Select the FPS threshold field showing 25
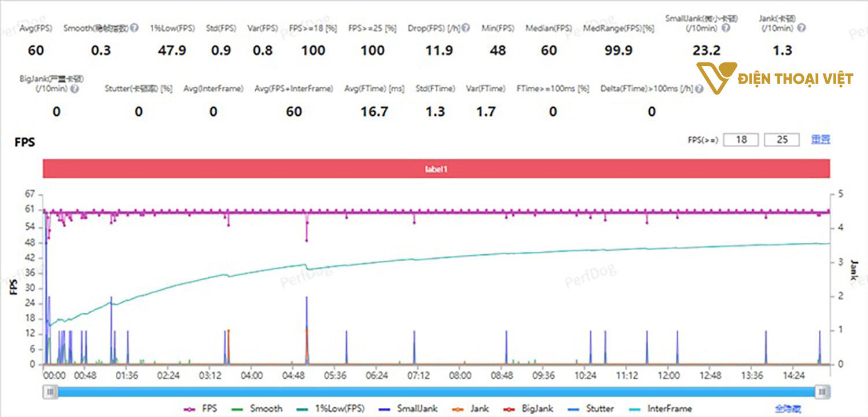The width and height of the screenshot is (868, 417). 782,139
